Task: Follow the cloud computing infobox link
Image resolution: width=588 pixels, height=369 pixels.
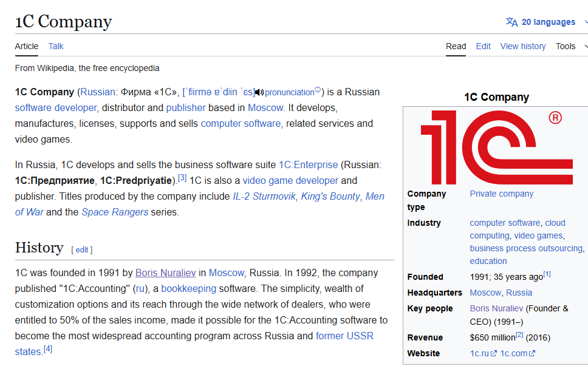Action: pyautogui.click(x=555, y=223)
